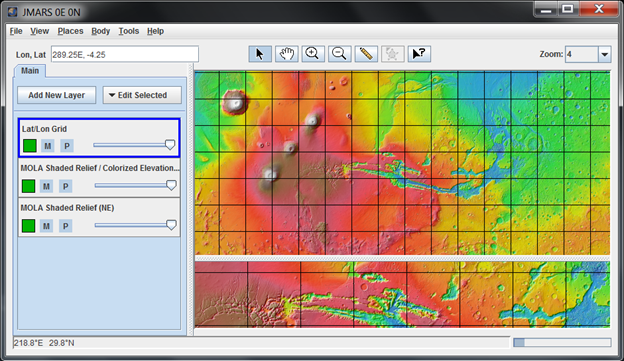Click the JMARS application icon in title bar
The width and height of the screenshot is (624, 361).
click(x=13, y=12)
